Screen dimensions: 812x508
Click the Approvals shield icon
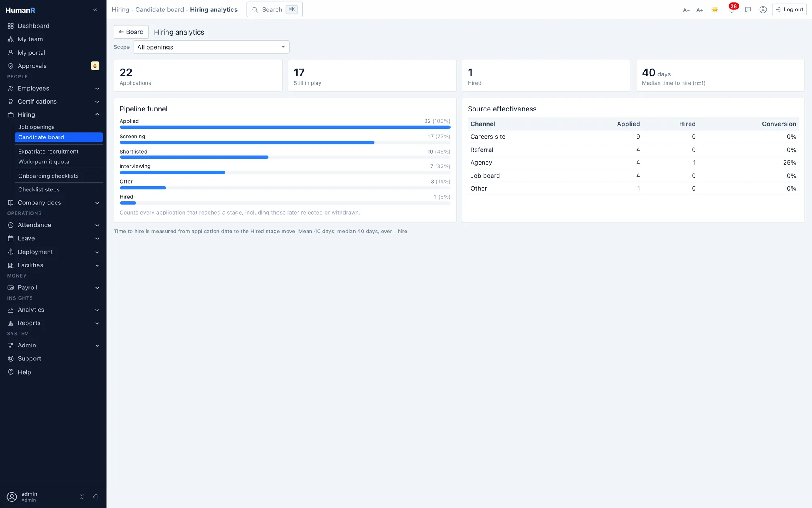click(x=11, y=66)
